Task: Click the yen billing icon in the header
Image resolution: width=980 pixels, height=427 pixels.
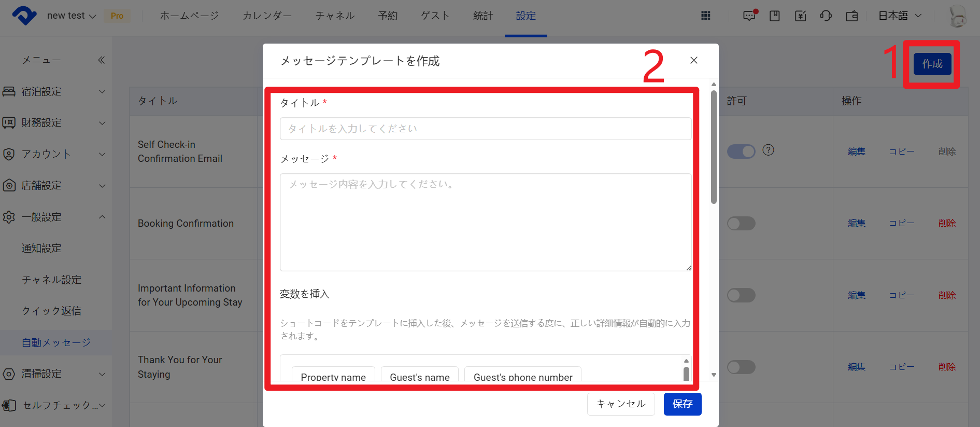Action: click(800, 16)
